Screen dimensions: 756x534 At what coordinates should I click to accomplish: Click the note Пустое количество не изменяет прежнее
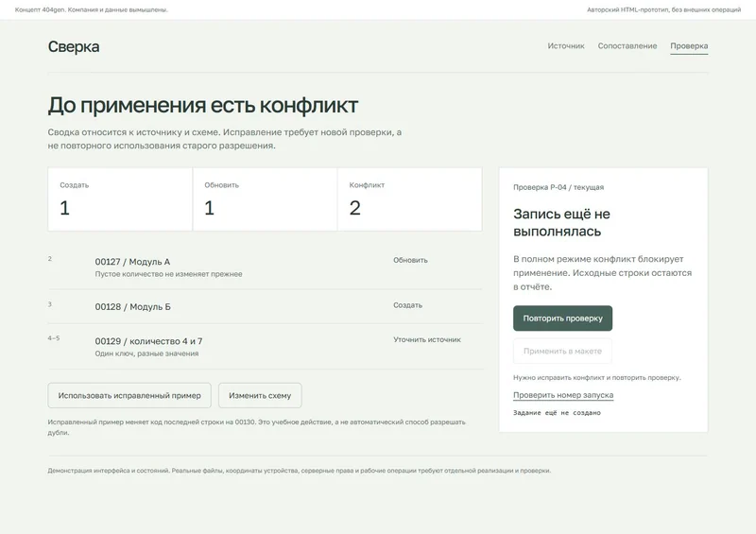coord(168,274)
